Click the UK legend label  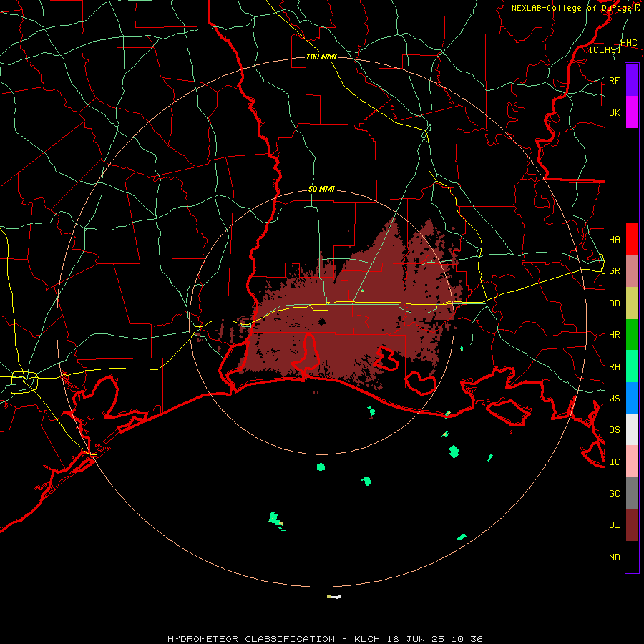[614, 112]
